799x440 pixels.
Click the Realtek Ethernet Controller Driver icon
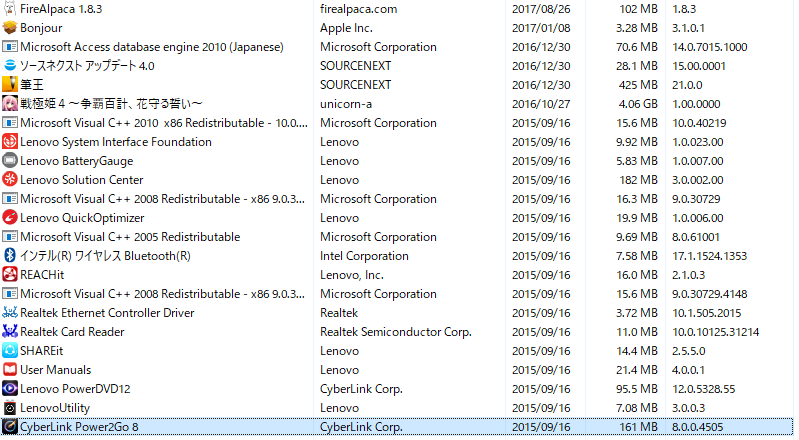pyautogui.click(x=10, y=313)
